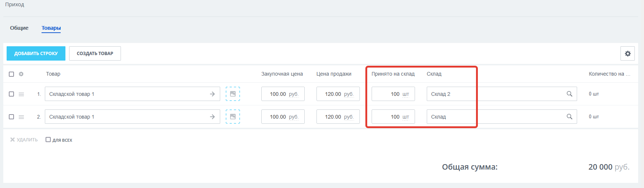Open product via arrow in row 2
This screenshot has width=644, height=188.
tap(212, 117)
